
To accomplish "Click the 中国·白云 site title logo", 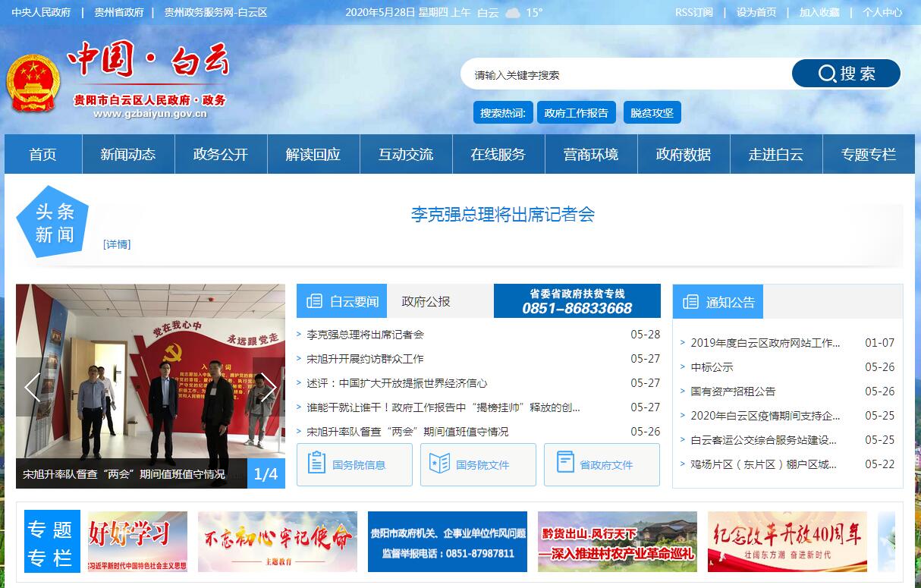I will pos(149,60).
